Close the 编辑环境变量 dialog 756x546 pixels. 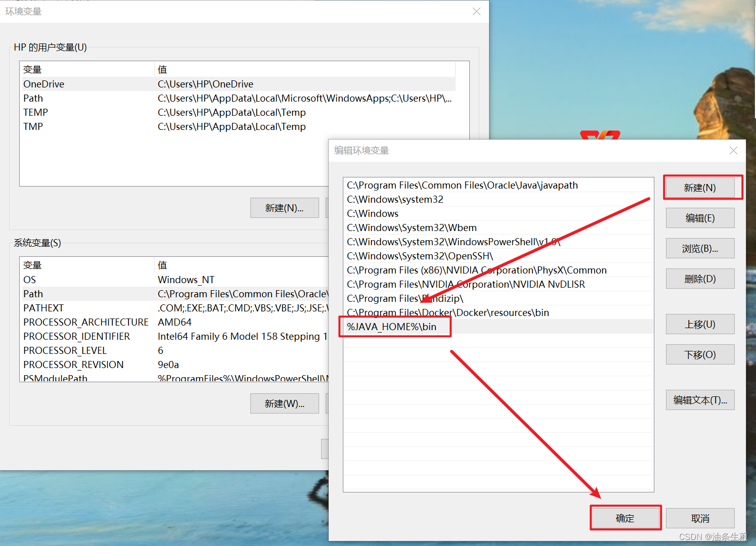click(x=733, y=151)
